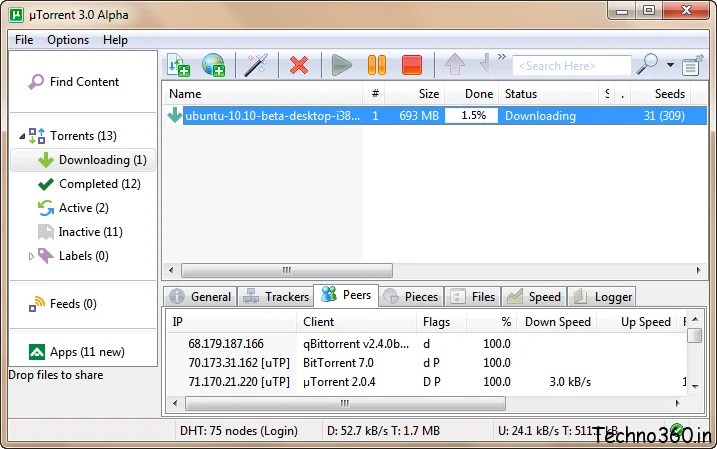Viewport: 717px width, 449px height.
Task: Click Add Torrent from URL globe icon
Action: (214, 65)
